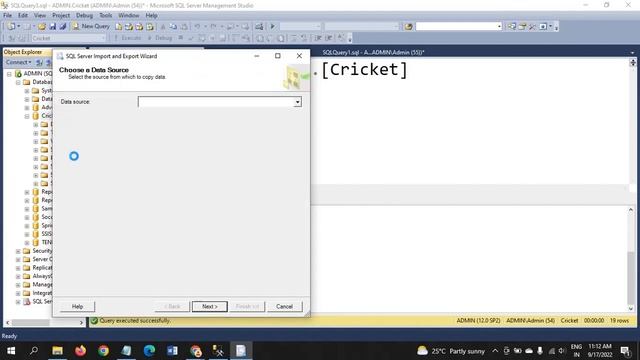Click the Analysis Services DMX Query icon
Screen dimensions: 640x360
(x=139, y=27)
